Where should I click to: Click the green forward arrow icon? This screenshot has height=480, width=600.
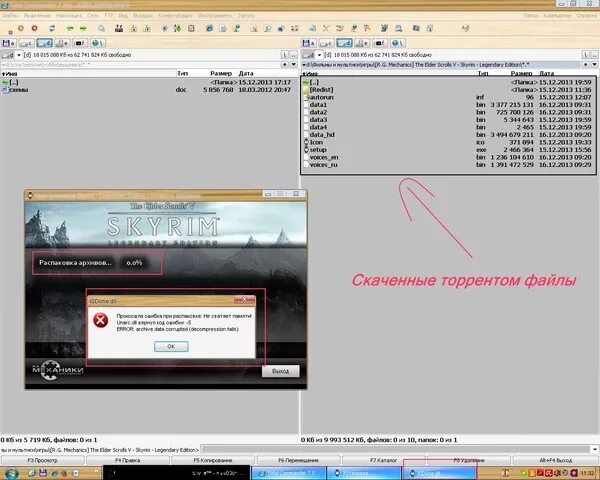tap(83, 28)
